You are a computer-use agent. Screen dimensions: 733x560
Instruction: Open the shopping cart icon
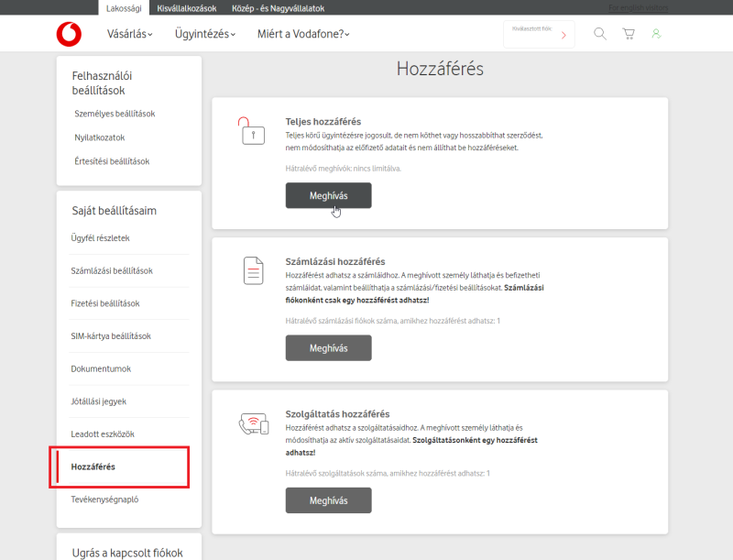[629, 34]
